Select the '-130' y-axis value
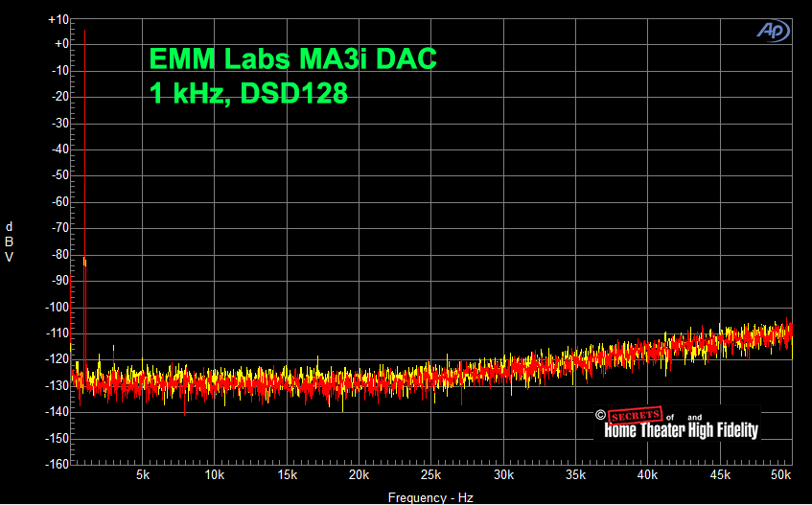This screenshot has height=505, width=812. [x=57, y=386]
